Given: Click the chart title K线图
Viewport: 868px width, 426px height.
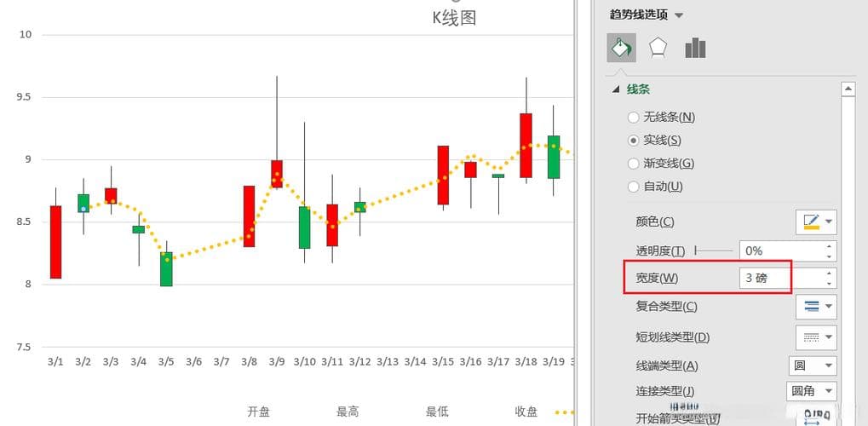Looking at the screenshot, I should (x=454, y=18).
